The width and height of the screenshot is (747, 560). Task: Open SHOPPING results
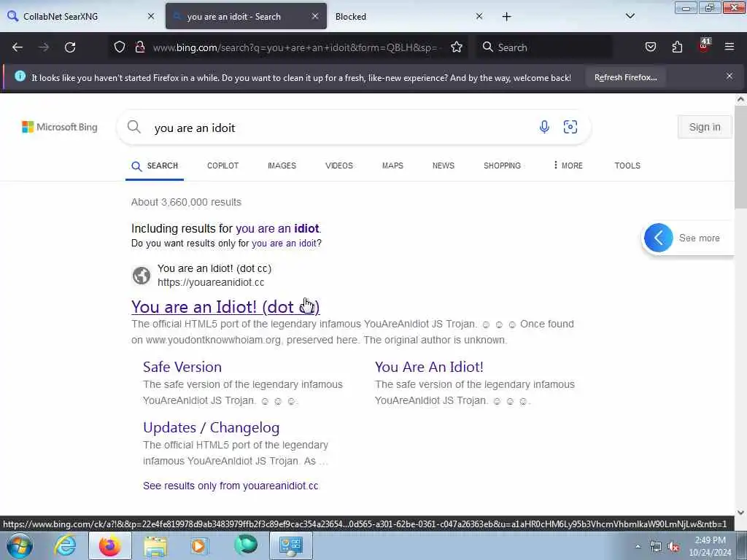[x=502, y=166]
